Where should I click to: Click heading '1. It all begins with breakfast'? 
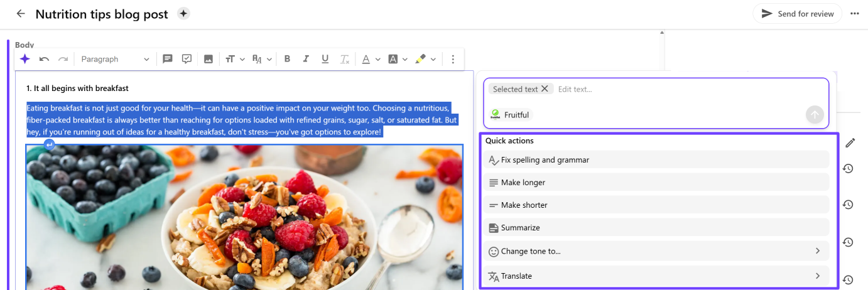(77, 88)
